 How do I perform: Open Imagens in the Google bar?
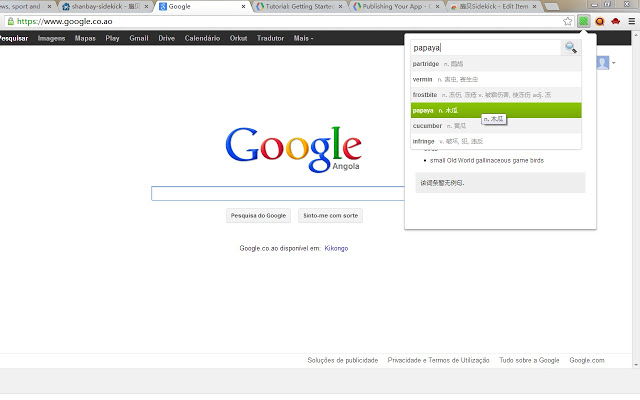[51, 38]
